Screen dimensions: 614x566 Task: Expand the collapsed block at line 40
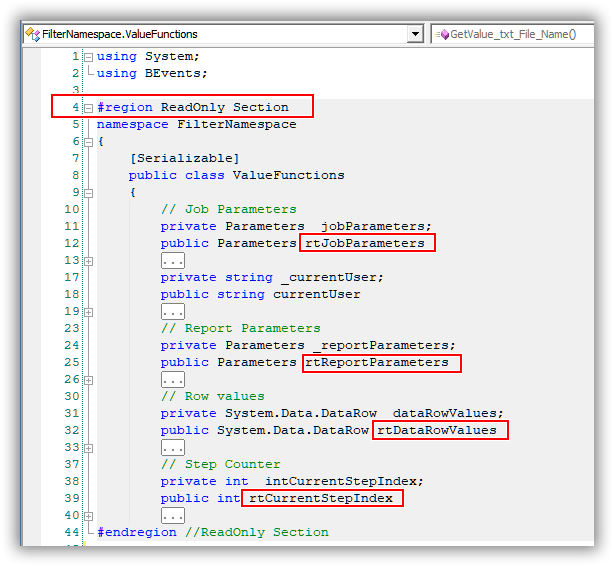[88, 515]
